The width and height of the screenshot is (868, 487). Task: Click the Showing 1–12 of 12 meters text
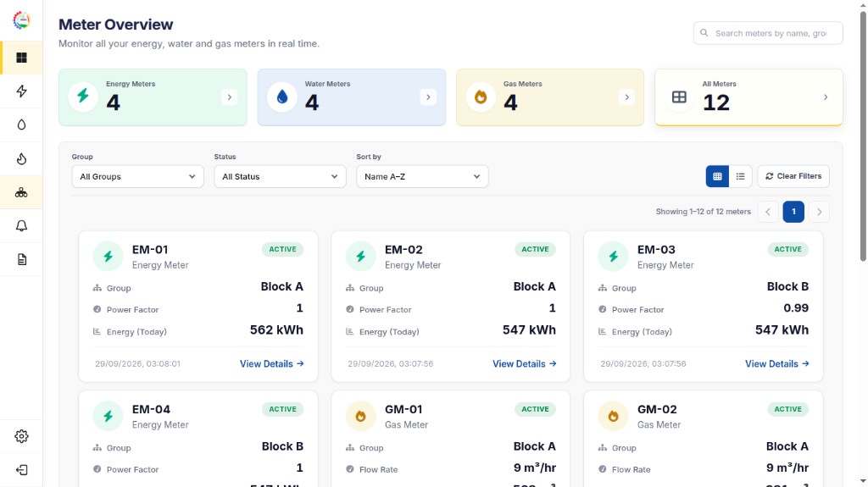(x=703, y=212)
